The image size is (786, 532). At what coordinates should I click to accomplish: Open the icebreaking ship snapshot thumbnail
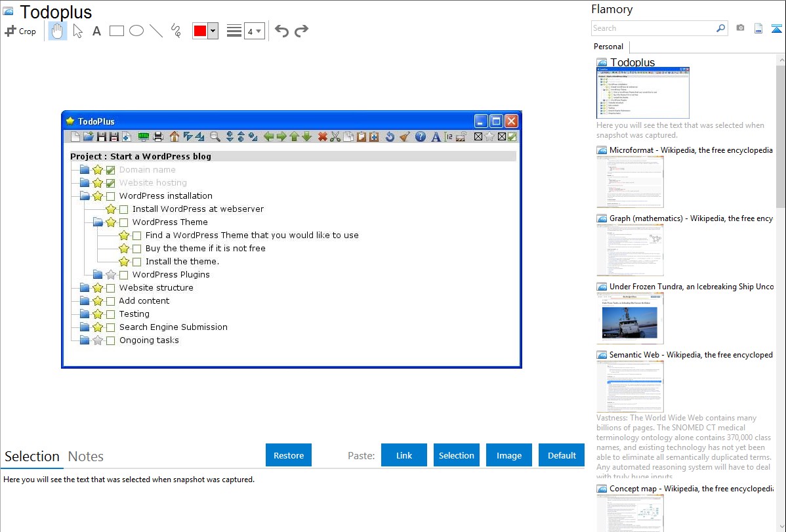click(x=630, y=318)
